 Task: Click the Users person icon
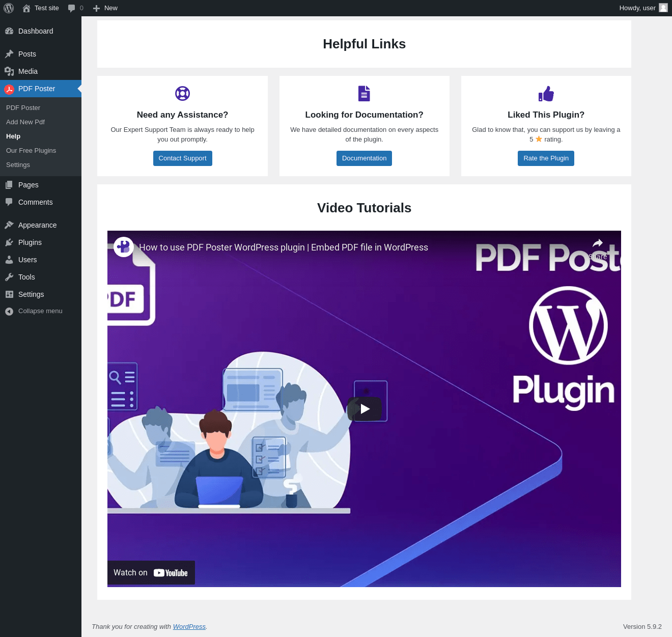click(9, 260)
